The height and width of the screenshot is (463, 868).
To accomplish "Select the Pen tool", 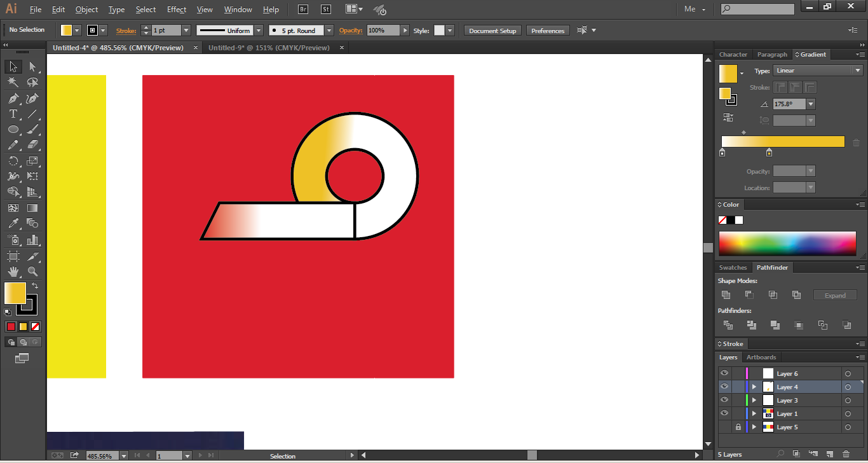I will click(x=13, y=99).
